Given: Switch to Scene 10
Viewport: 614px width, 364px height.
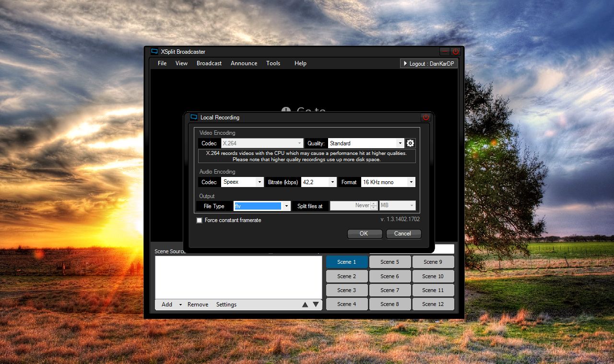Looking at the screenshot, I should coord(433,276).
